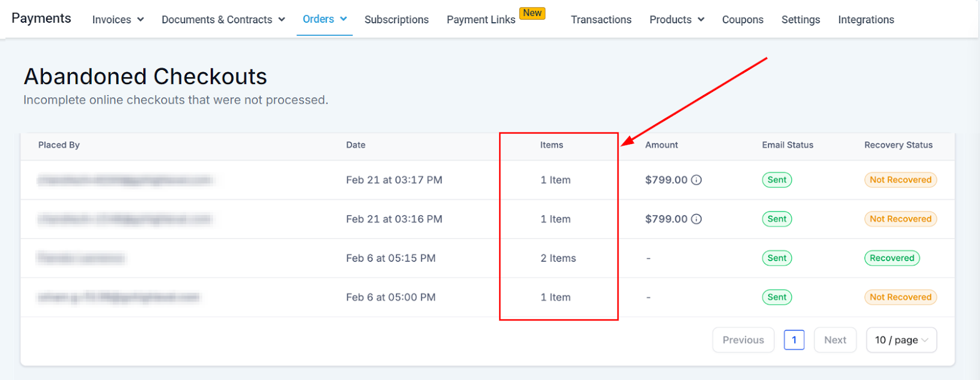Screen dimensions: 980x380
Task: Click the Previous page button
Action: click(744, 340)
